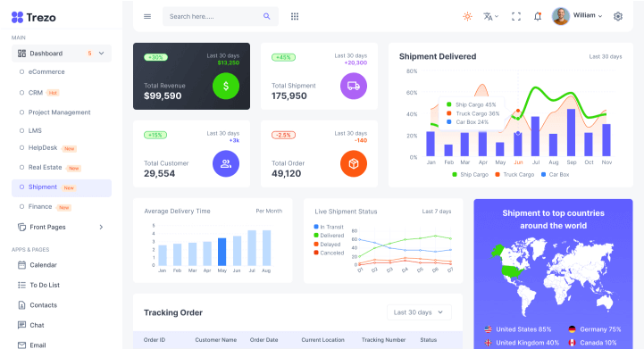Viewport: 644px width, 349px height.
Task: Click the Customer Name column header
Action: (x=215, y=340)
